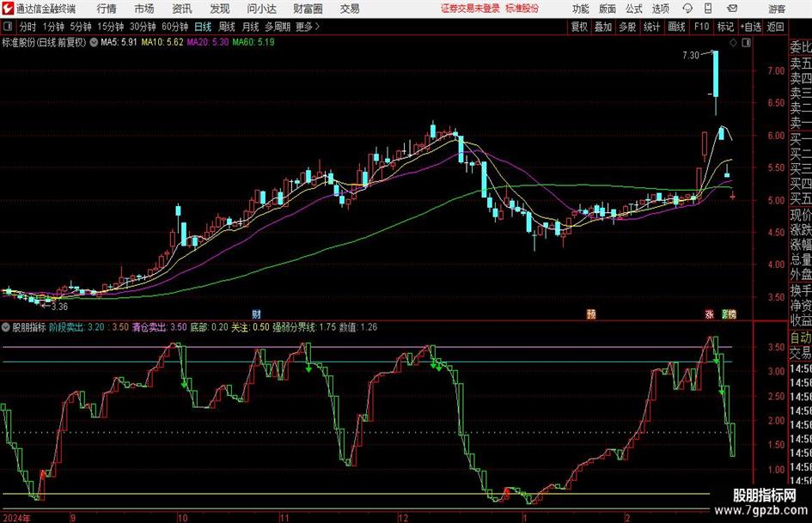Switch to 分时 intraday view
Image resolution: width=812 pixels, height=523 pixels.
pos(28,27)
